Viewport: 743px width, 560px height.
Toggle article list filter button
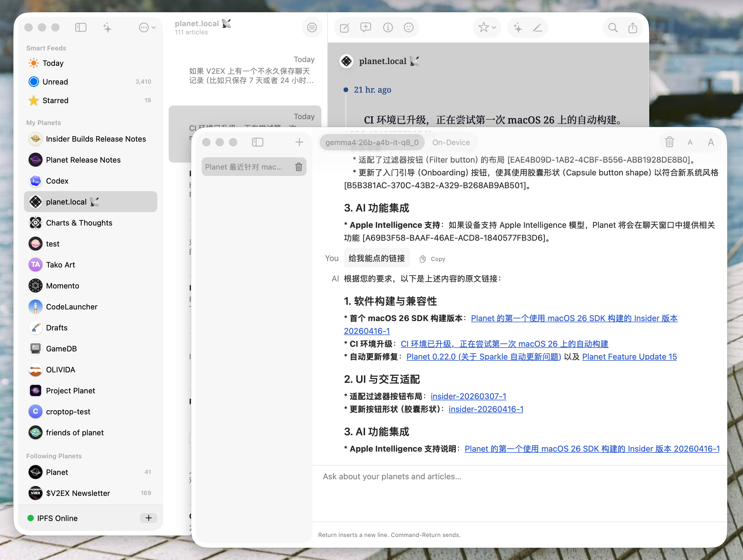click(312, 28)
